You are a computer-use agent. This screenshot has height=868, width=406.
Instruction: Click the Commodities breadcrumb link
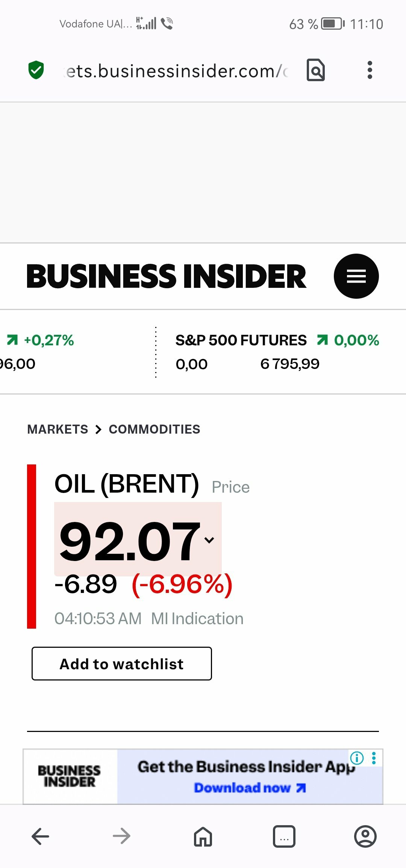coord(155,429)
